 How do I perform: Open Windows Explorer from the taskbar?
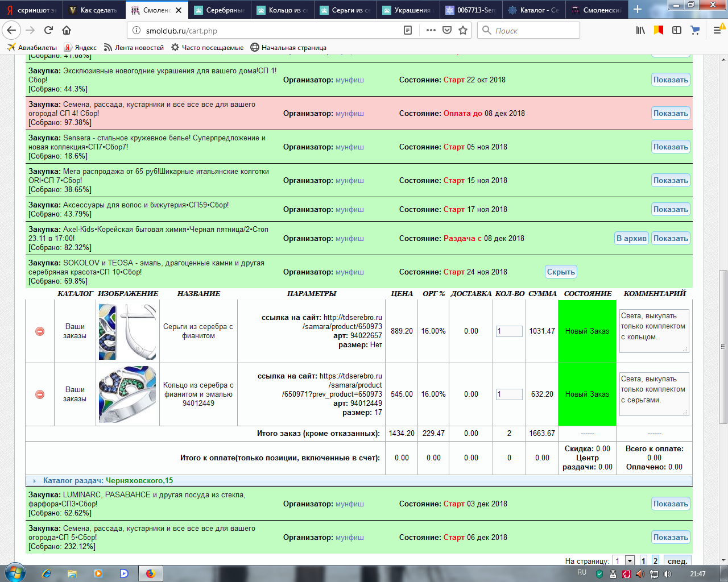pos(72,573)
